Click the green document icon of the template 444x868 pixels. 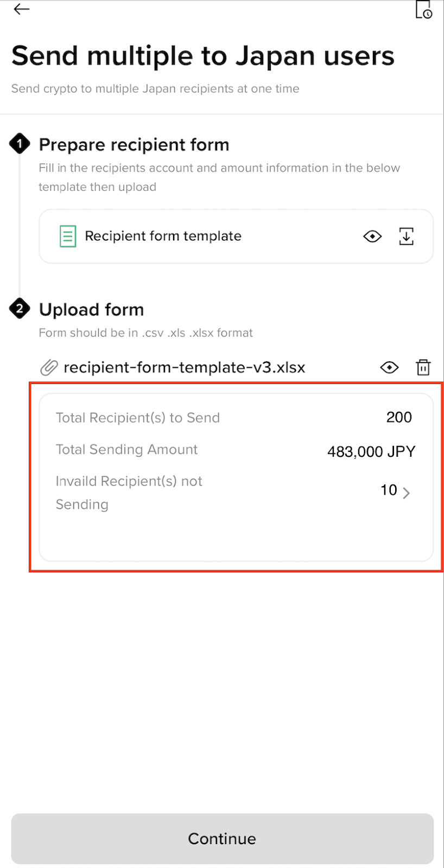(68, 236)
